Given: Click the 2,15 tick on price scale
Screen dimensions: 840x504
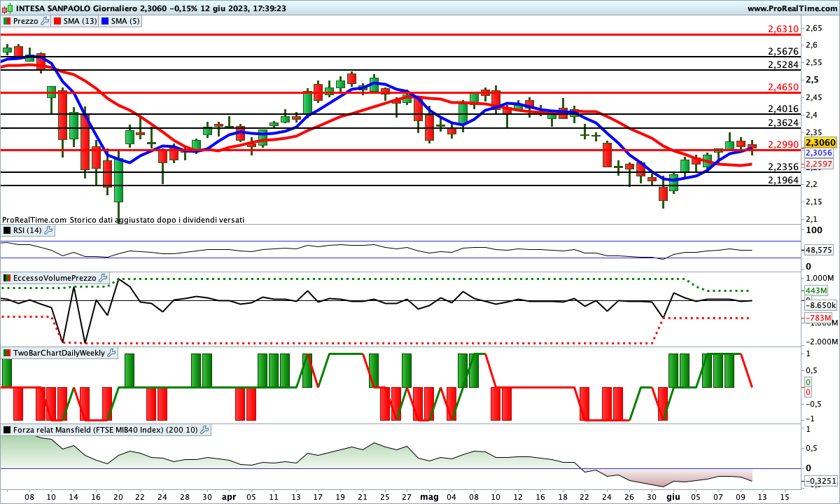Looking at the screenshot, I should point(813,202).
